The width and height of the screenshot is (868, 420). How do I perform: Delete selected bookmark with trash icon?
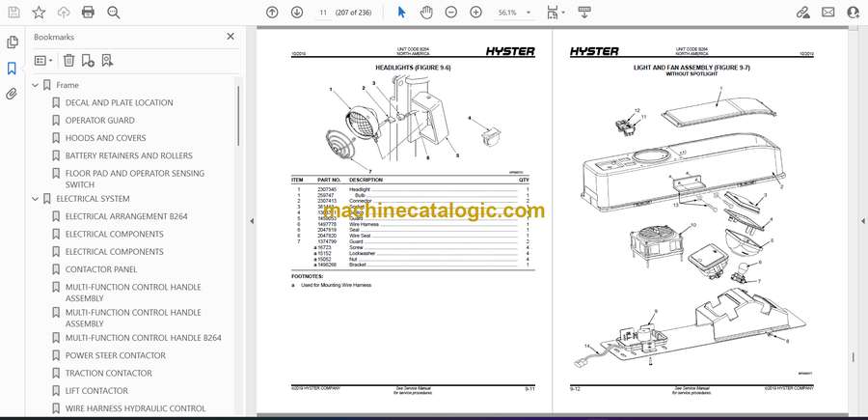(x=68, y=61)
